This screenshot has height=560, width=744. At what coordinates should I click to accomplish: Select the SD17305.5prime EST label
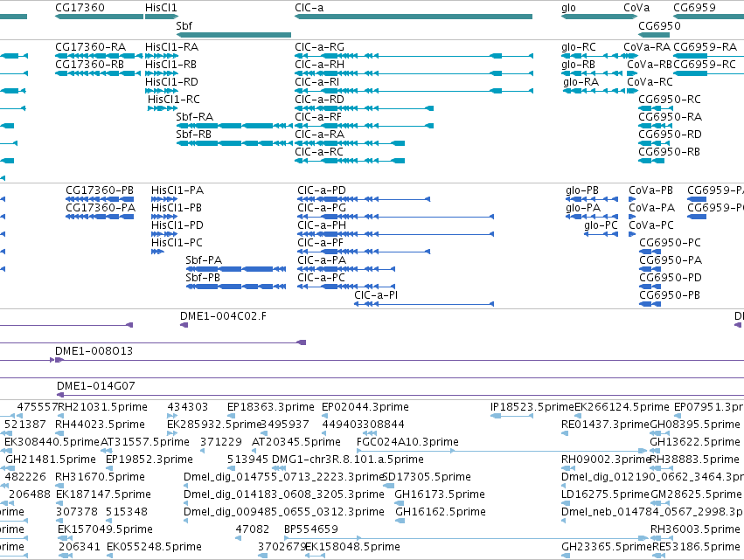427,478
